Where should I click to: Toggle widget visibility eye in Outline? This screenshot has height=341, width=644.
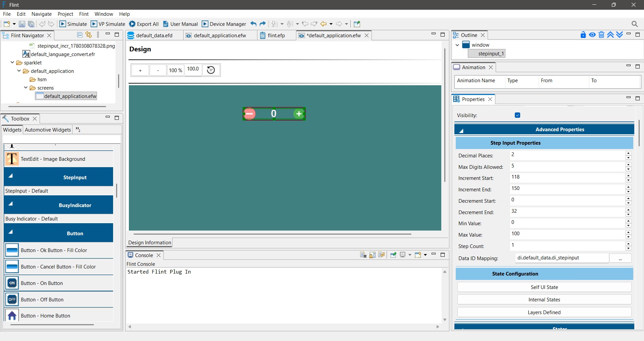(x=592, y=35)
